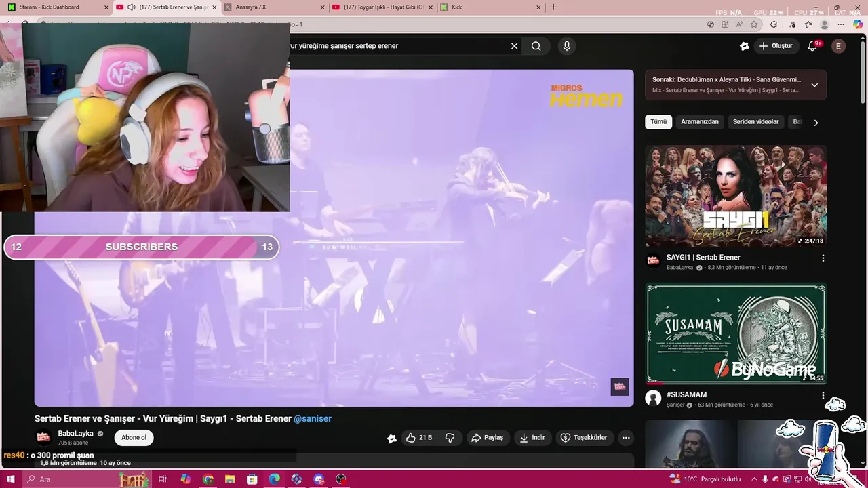This screenshot has height=488, width=868.
Task: Close the Kick browser tab
Action: (x=539, y=7)
